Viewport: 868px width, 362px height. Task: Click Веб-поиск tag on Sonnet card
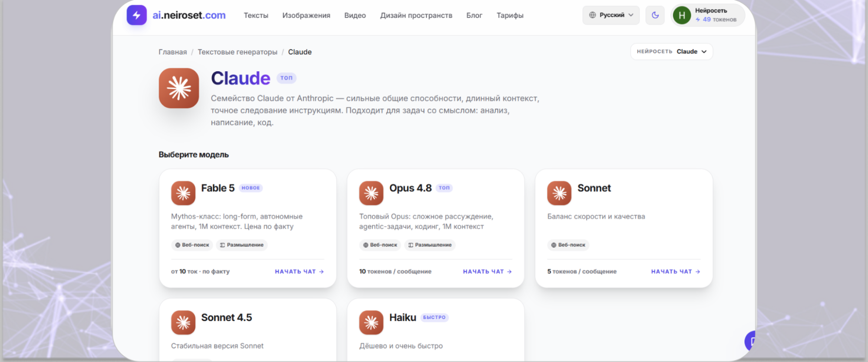coord(568,245)
